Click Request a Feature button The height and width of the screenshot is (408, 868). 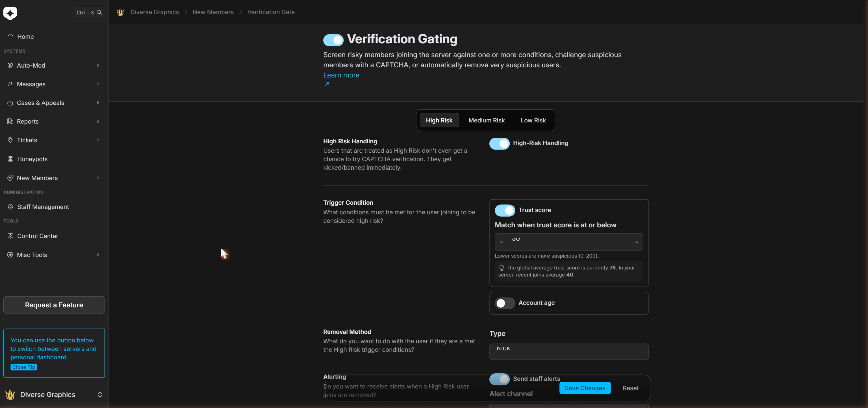[54, 305]
